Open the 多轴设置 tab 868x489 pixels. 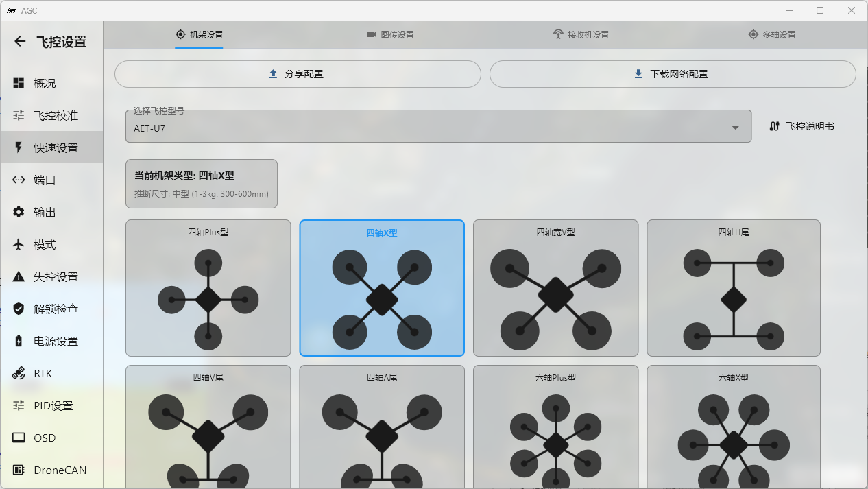(772, 35)
